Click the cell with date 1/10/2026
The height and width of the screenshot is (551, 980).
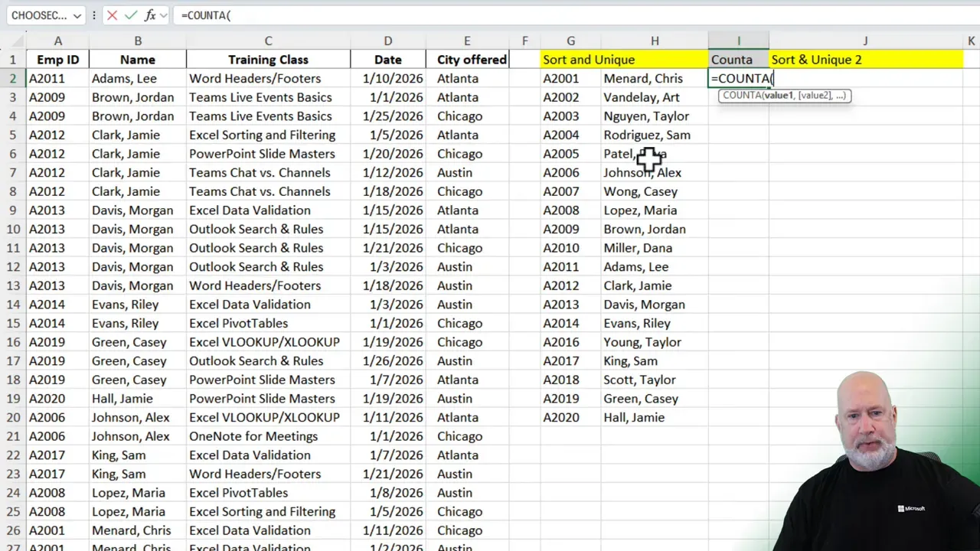(387, 78)
